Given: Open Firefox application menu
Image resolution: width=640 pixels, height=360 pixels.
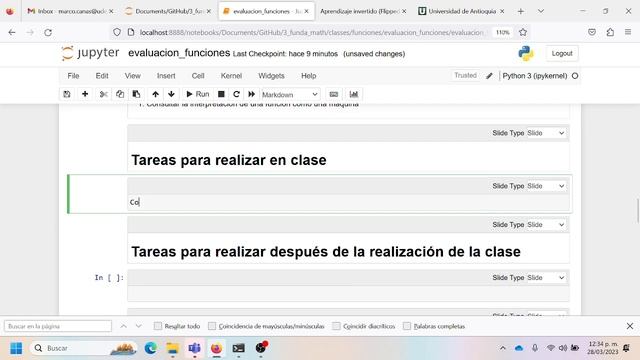Looking at the screenshot, I should coord(628,32).
